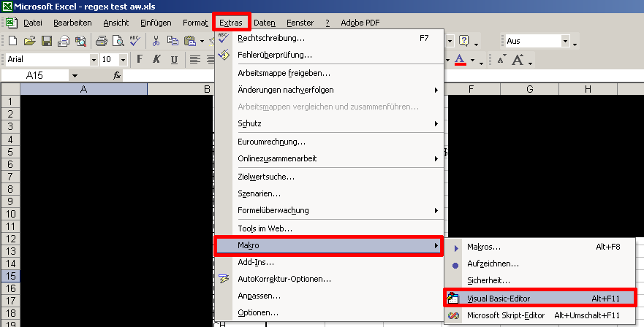Click the left-align text icon
Image resolution: width=644 pixels, height=327 pixels.
(195, 60)
